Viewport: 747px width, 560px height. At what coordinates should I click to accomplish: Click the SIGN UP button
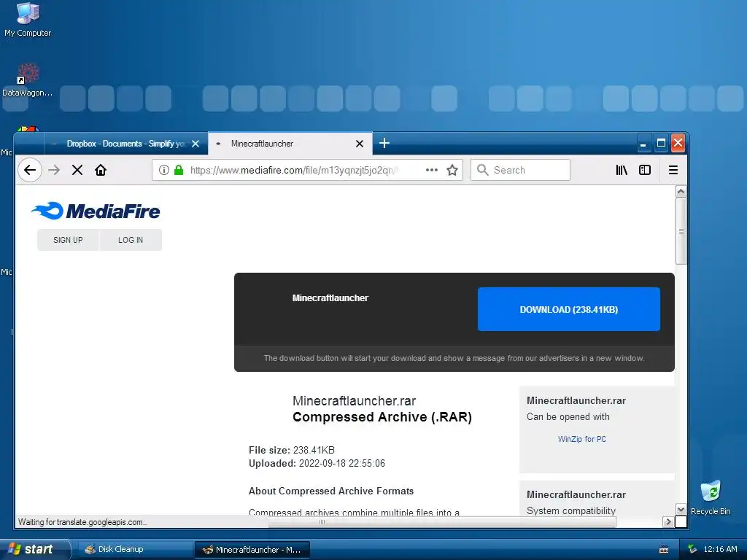[68, 240]
